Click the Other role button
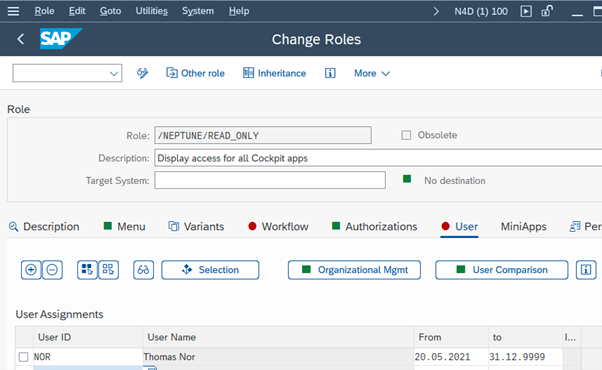Screen dimensions: 602x370 tap(195, 73)
